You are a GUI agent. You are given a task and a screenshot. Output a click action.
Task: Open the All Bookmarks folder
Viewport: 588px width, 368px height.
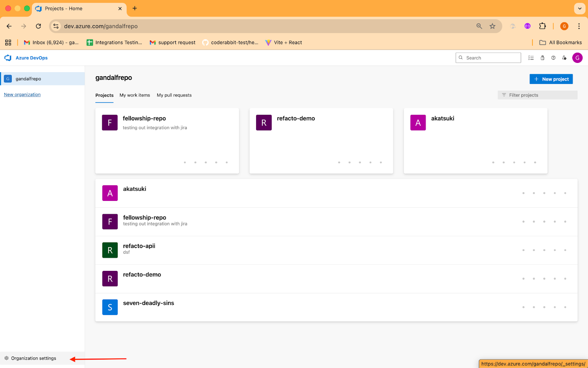(x=561, y=42)
